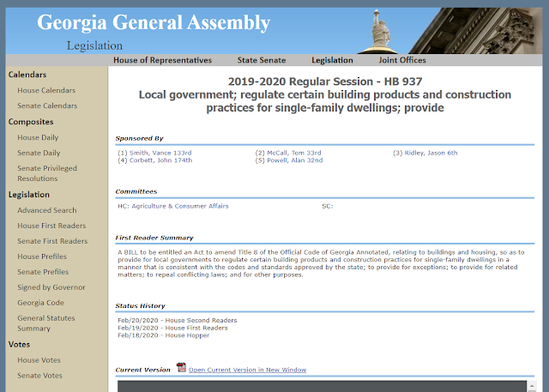Open the Joint Offices menu

(402, 60)
